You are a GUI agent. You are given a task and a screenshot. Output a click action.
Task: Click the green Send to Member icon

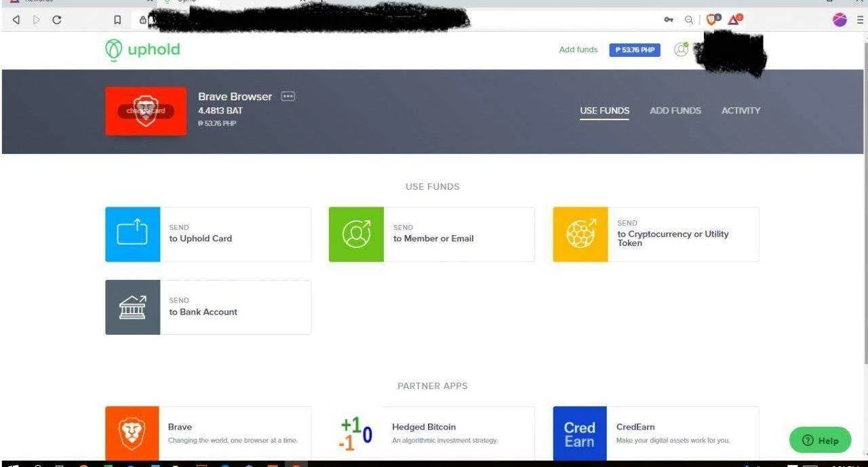[356, 235]
